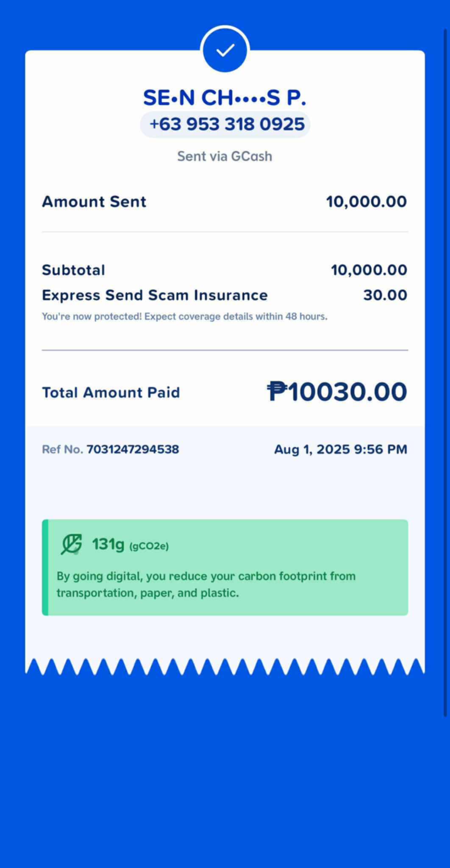This screenshot has width=450, height=868.
Task: Click the vertical scrollbar on right edge
Action: pyautogui.click(x=445, y=373)
